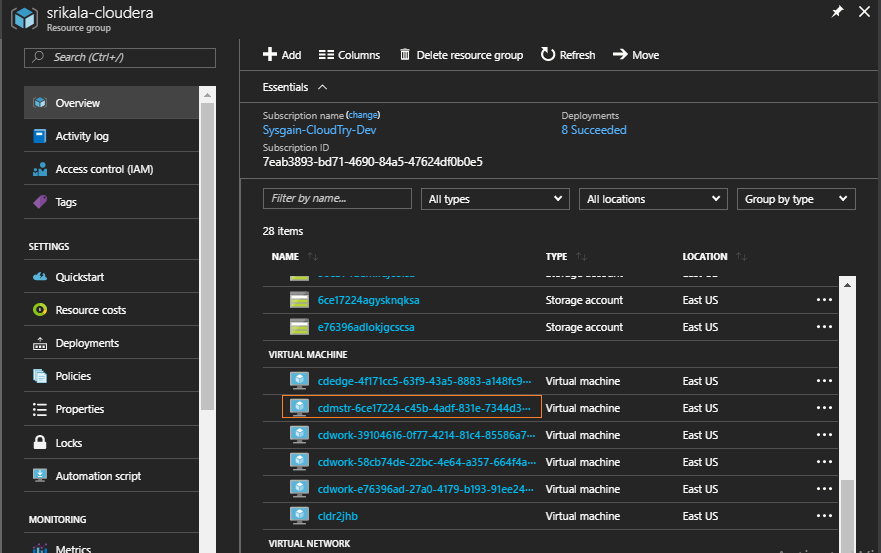The image size is (881, 553).
Task: Click the VM icon for cdwork-39104616
Action: [299, 434]
